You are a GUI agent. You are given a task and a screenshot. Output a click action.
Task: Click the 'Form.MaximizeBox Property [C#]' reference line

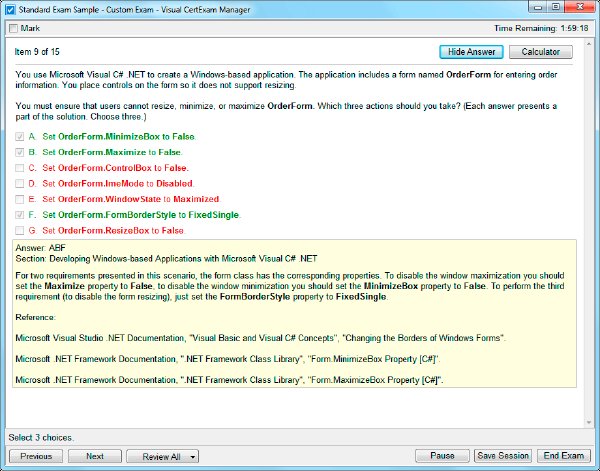click(229, 380)
